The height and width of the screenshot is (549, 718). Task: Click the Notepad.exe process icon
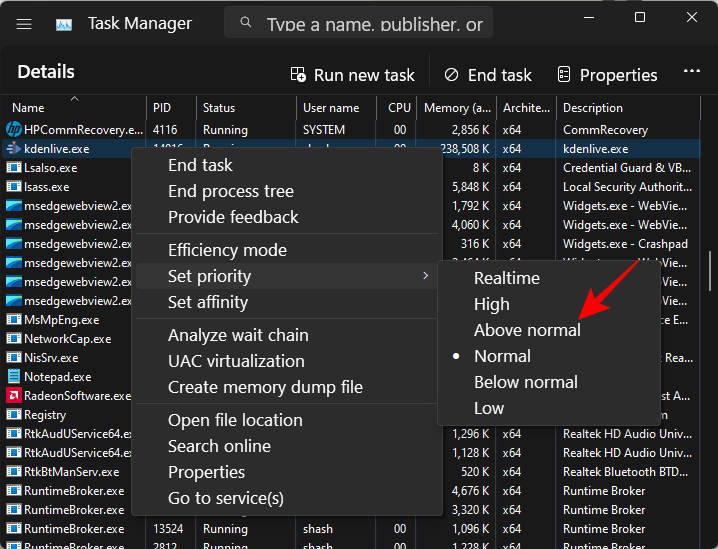(x=14, y=377)
